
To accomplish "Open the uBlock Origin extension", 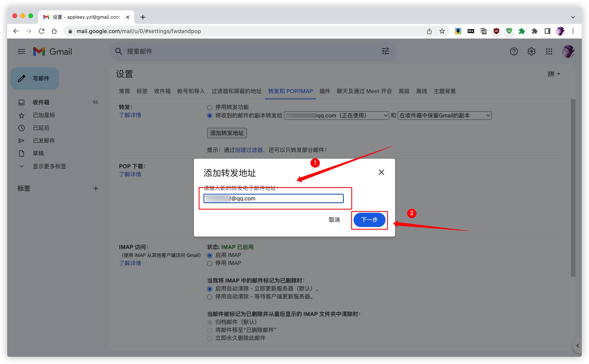I will coord(496,31).
